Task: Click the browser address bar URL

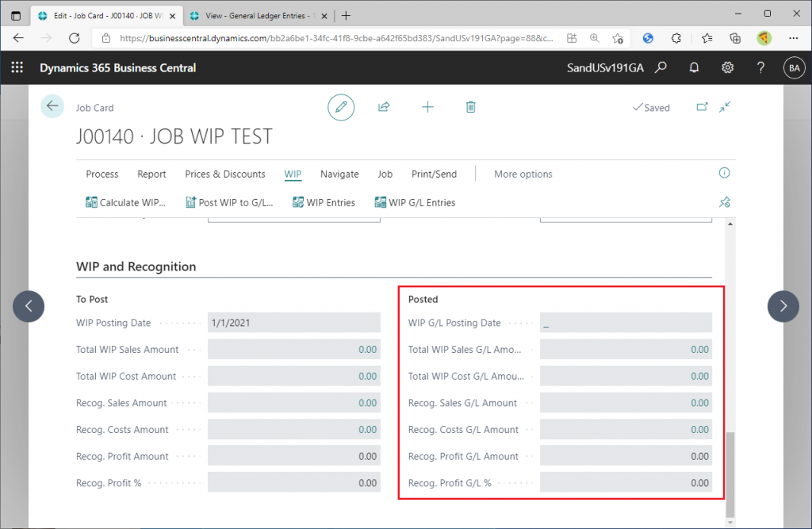Action: pyautogui.click(x=336, y=38)
